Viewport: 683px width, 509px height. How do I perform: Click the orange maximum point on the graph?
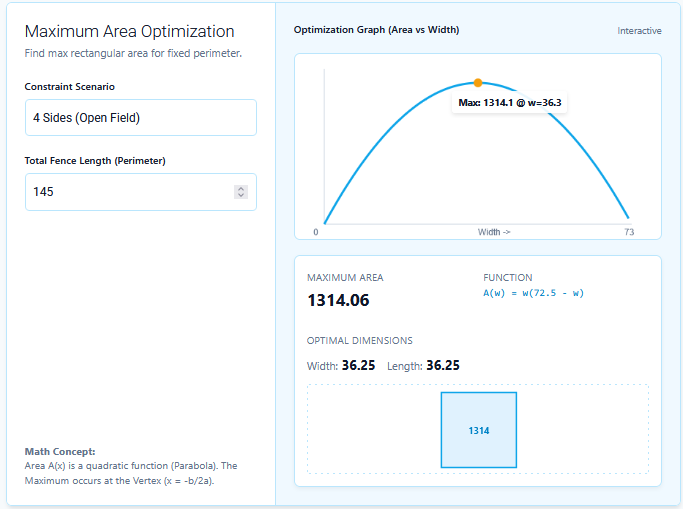[478, 83]
